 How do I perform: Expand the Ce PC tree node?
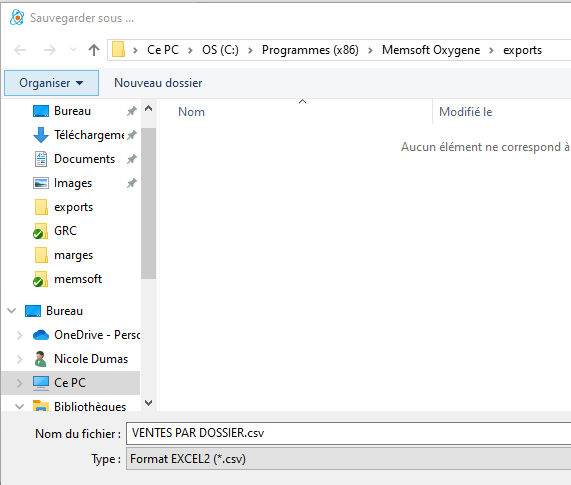20,383
